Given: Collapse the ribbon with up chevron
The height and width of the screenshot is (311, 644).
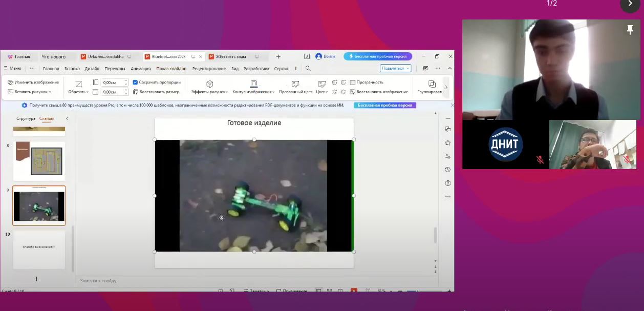Looking at the screenshot, I should [450, 68].
